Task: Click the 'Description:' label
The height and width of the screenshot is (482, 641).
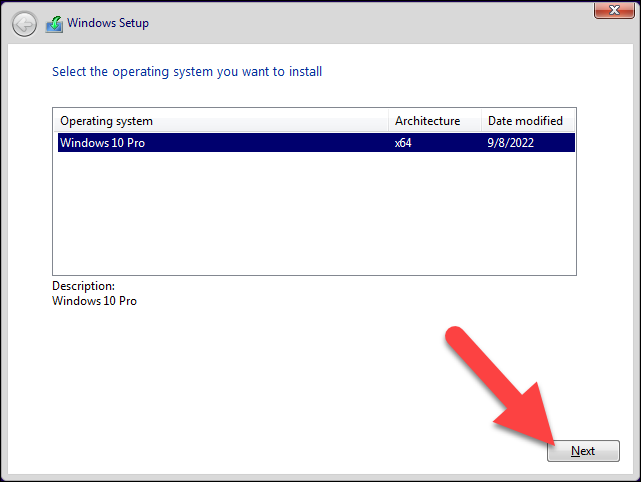Action: [x=83, y=286]
